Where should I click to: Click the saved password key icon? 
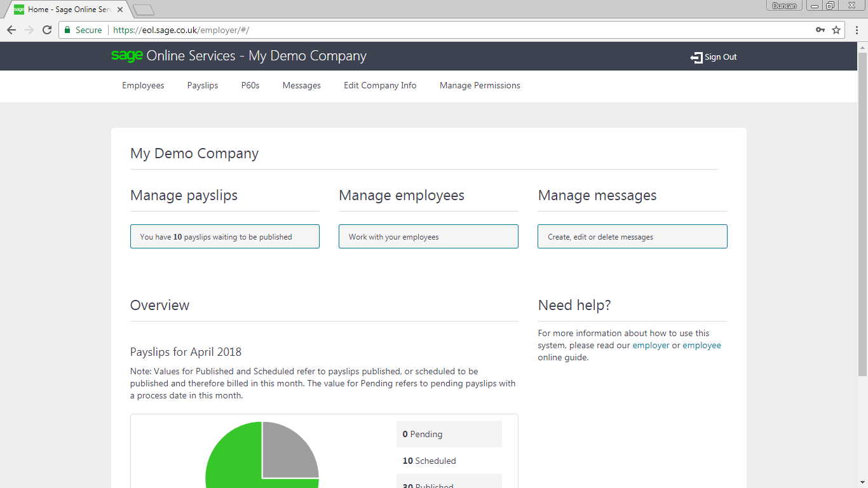820,30
